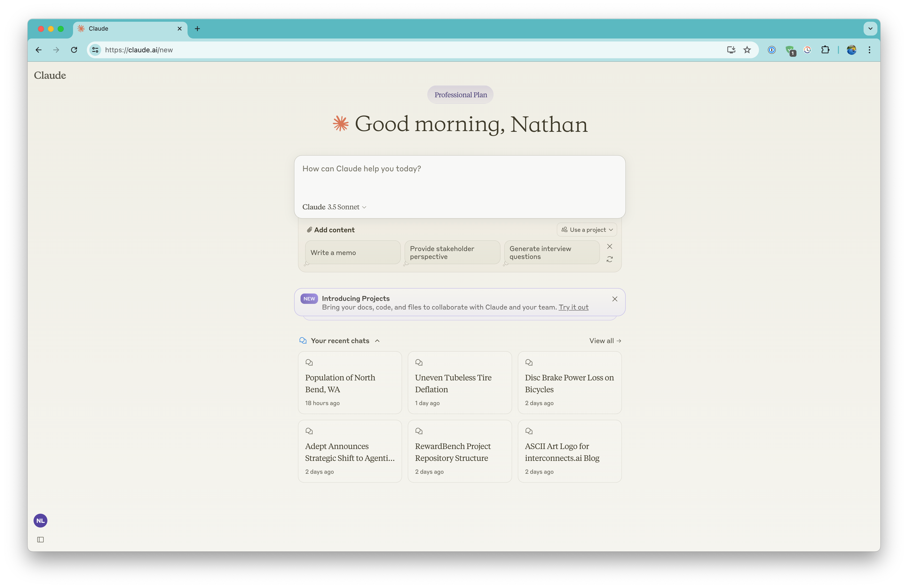908x588 pixels.
Task: Click the install Claude app icon in address bar
Action: pyautogui.click(x=731, y=50)
